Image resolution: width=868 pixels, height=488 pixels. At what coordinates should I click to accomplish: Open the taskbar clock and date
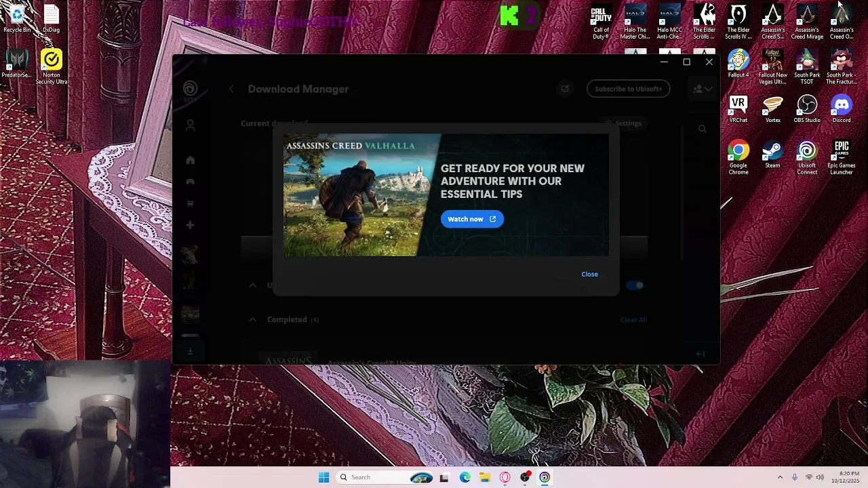coord(849,477)
